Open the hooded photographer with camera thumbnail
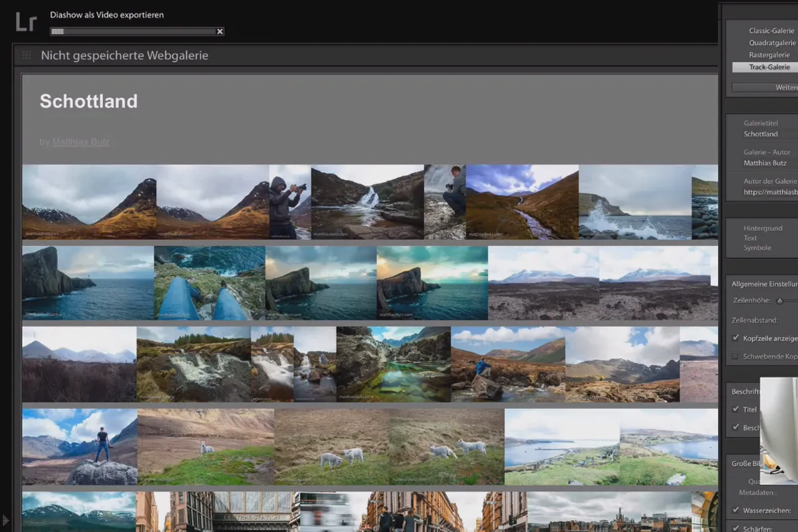This screenshot has width=798, height=532. pyautogui.click(x=290, y=202)
